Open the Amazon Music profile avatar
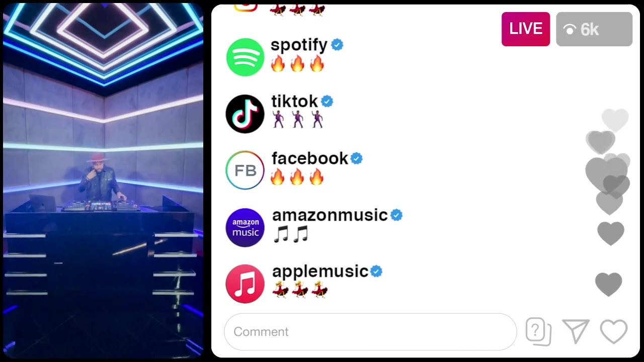 (245, 227)
